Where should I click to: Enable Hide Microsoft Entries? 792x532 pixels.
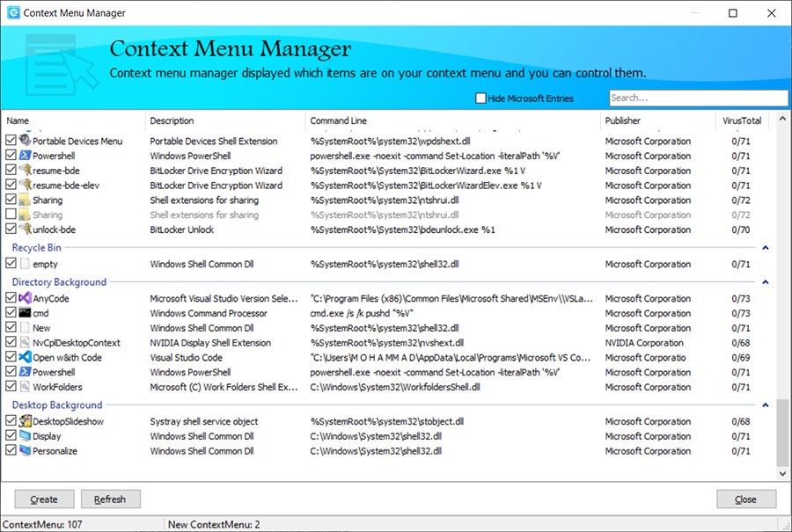480,98
